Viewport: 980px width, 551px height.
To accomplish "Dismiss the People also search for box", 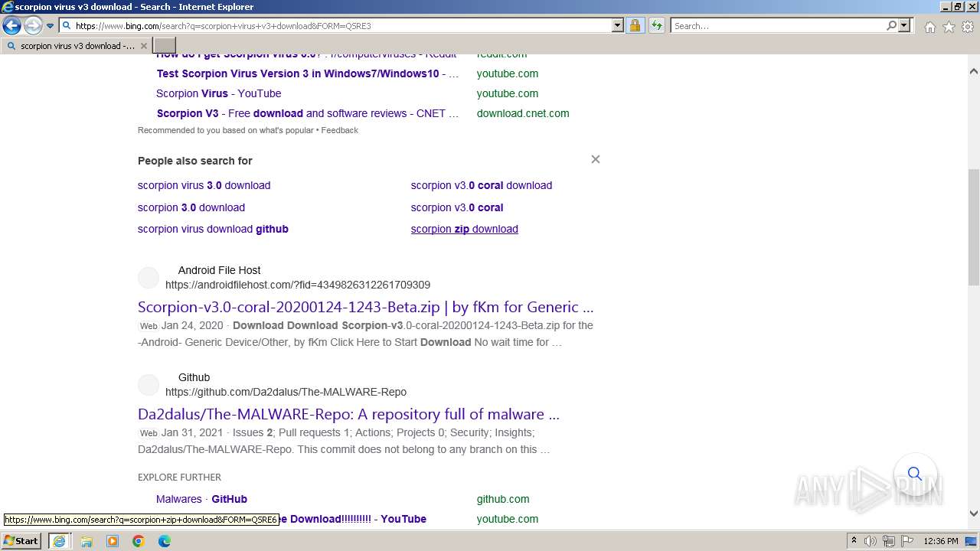I will 596,159.
